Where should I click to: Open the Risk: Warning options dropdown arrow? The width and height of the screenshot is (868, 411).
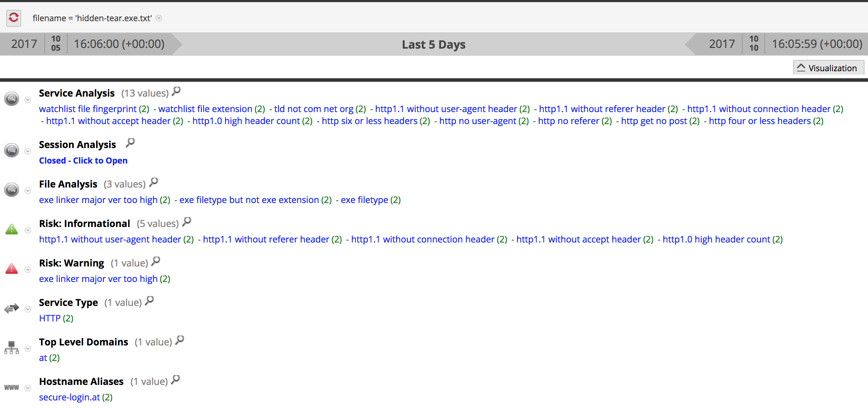click(28, 270)
